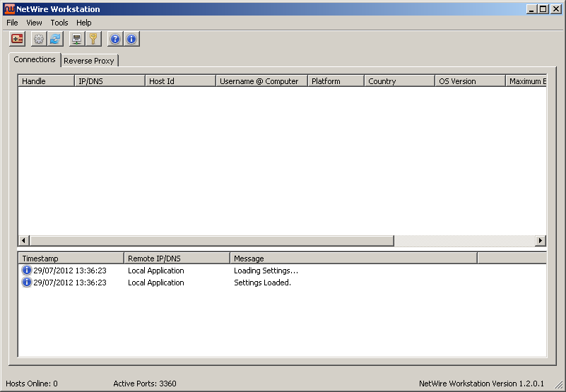The height and width of the screenshot is (392, 566).
Task: Open settings via the gear toolbar icon
Action: pos(39,39)
